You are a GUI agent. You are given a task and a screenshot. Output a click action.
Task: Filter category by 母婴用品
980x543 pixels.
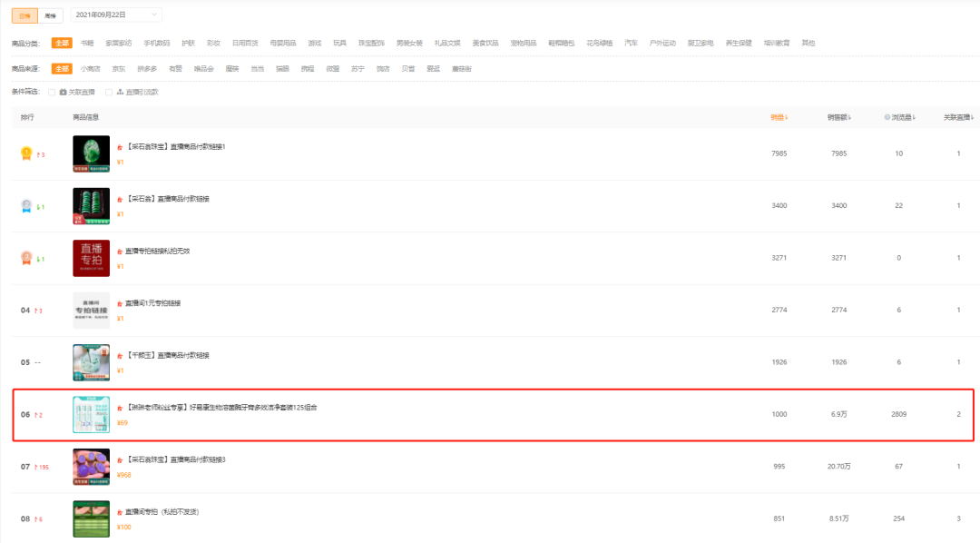(282, 44)
